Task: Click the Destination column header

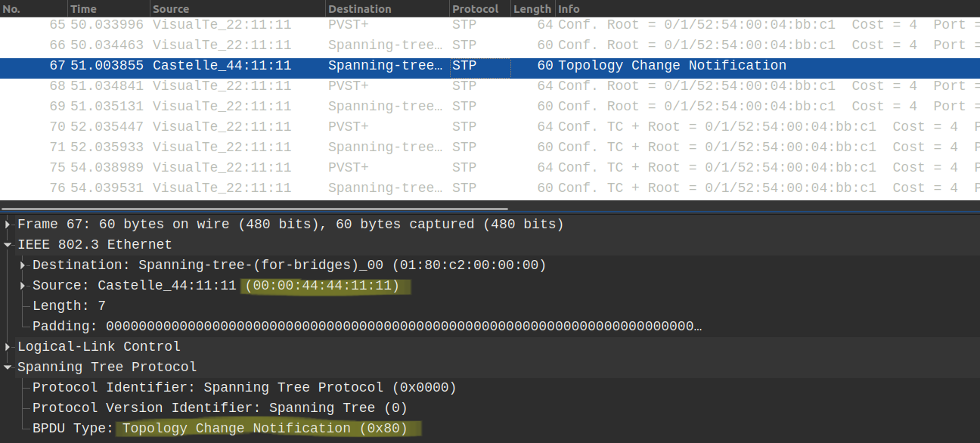Action: pyautogui.click(x=386, y=9)
